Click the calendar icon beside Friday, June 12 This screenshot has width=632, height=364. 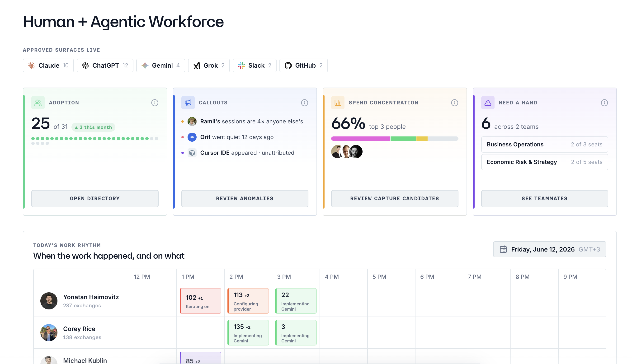[x=503, y=249]
